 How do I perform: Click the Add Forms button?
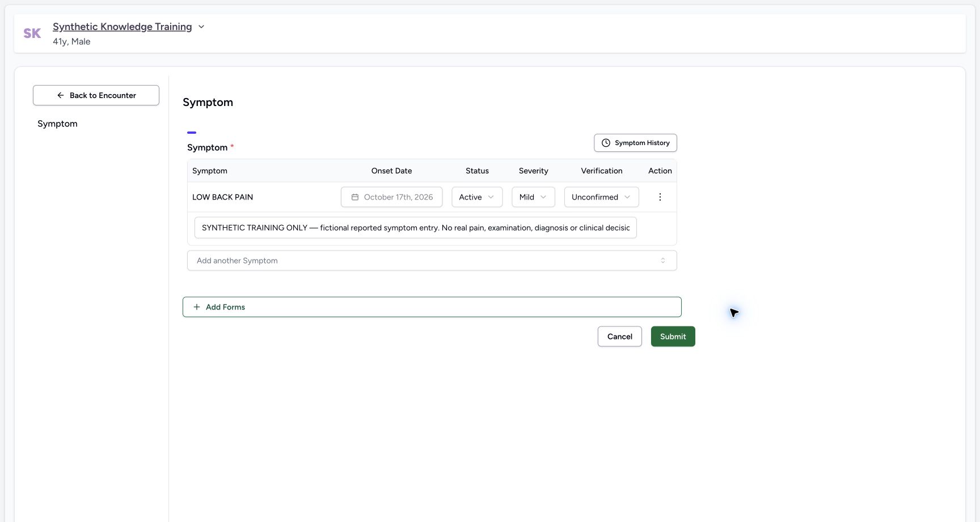pyautogui.click(x=432, y=307)
